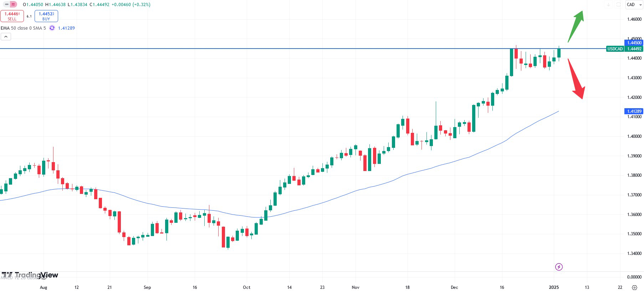Select the red downward arrow drawing
This screenshot has width=644, height=291.
[x=577, y=80]
